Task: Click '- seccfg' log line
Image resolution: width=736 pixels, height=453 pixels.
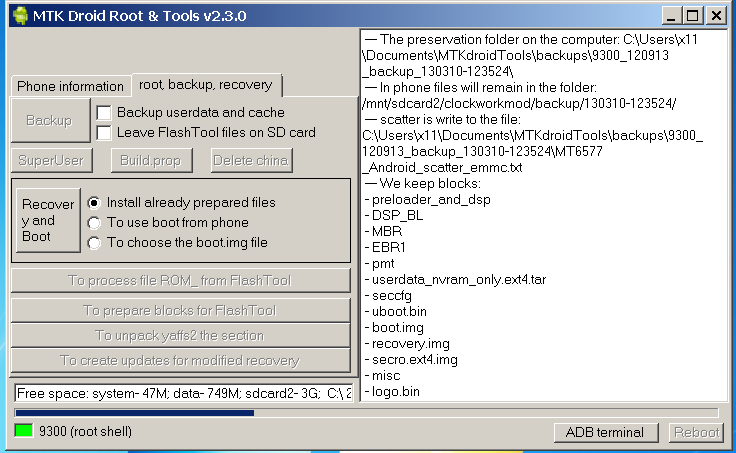Action: tap(388, 296)
